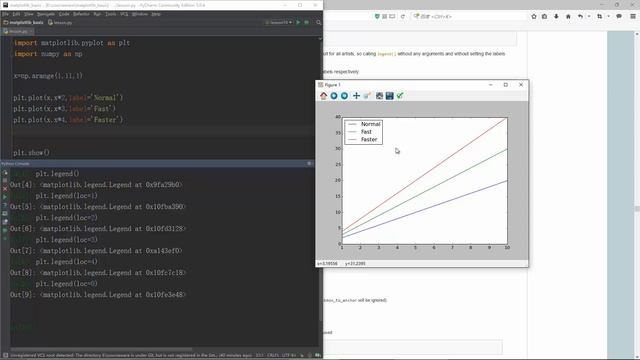Select the open .py editor tab
Image resolution: width=640 pixels, height=360 pixels.
click(x=18, y=31)
